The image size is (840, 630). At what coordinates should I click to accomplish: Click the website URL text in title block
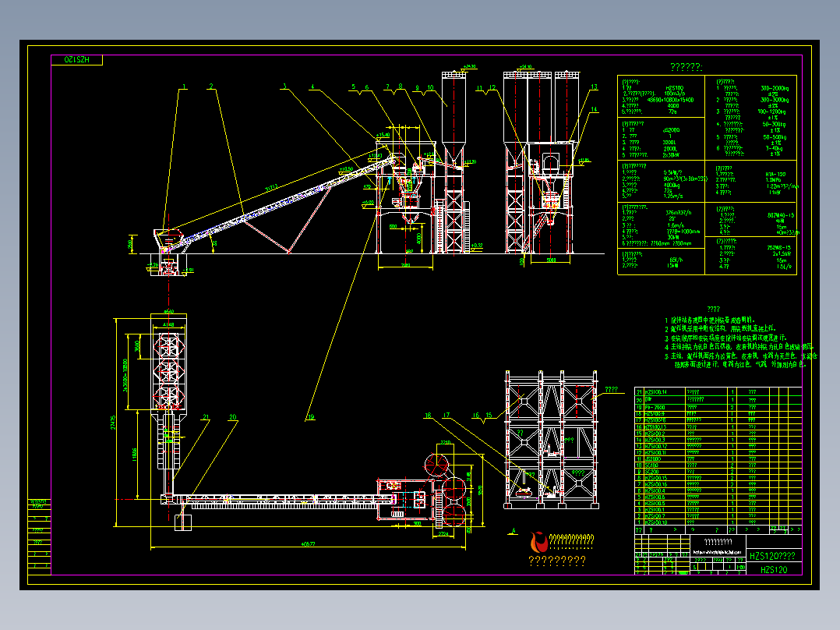click(x=717, y=552)
